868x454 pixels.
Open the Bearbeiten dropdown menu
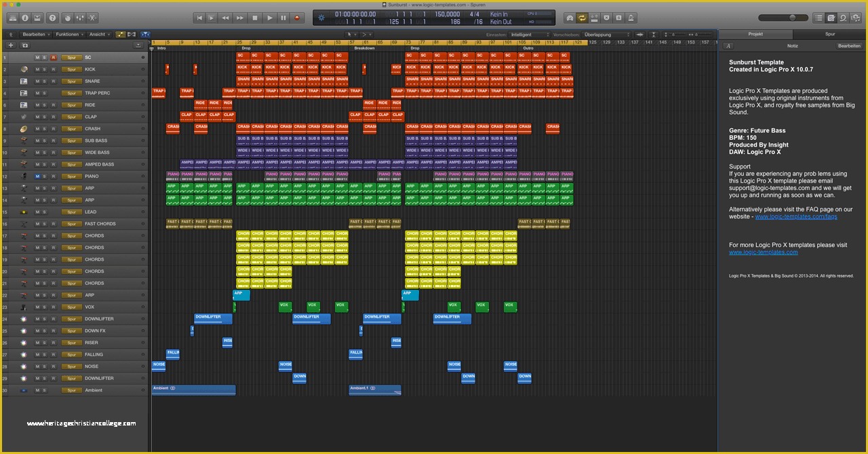click(35, 34)
